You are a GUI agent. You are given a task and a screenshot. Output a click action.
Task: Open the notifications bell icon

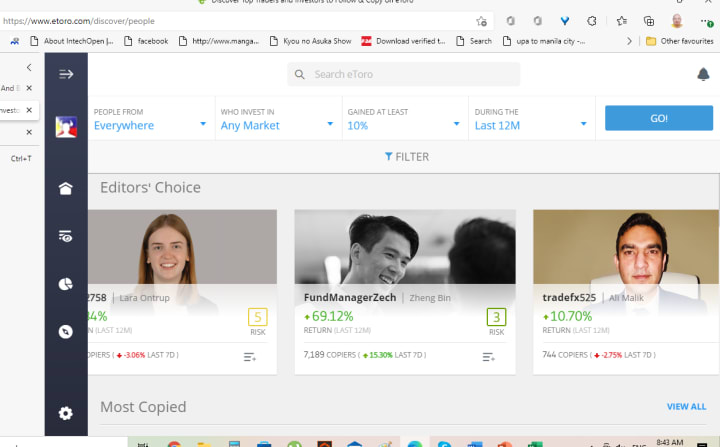pyautogui.click(x=703, y=74)
